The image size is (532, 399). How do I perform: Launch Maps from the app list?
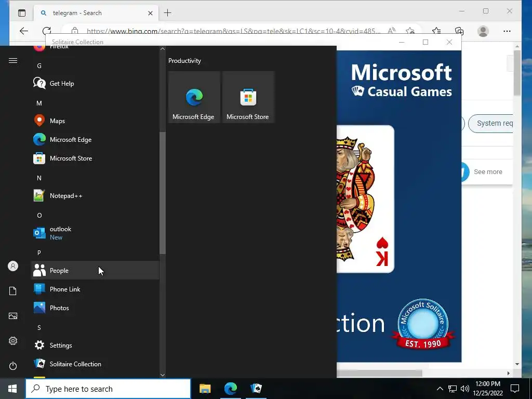click(x=95, y=121)
